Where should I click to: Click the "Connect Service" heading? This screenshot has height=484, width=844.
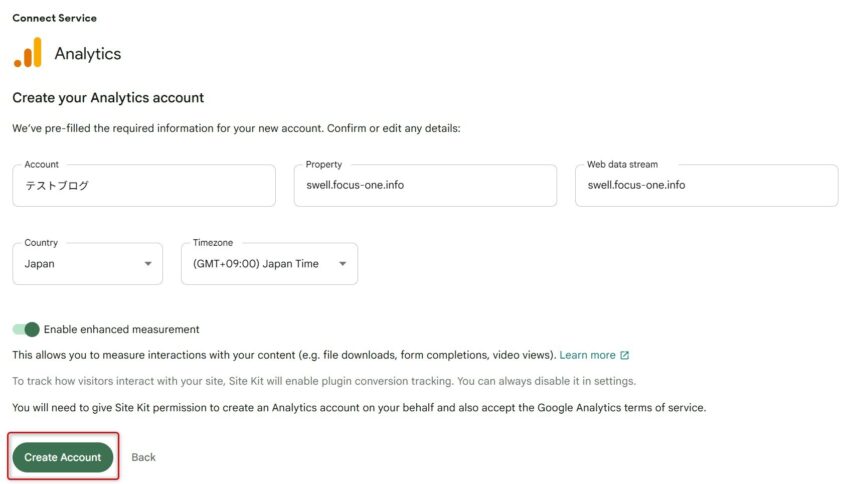pyautogui.click(x=54, y=18)
